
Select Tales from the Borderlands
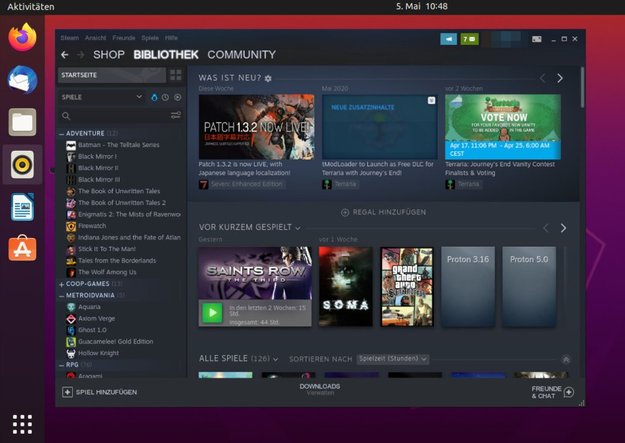pyautogui.click(x=117, y=261)
